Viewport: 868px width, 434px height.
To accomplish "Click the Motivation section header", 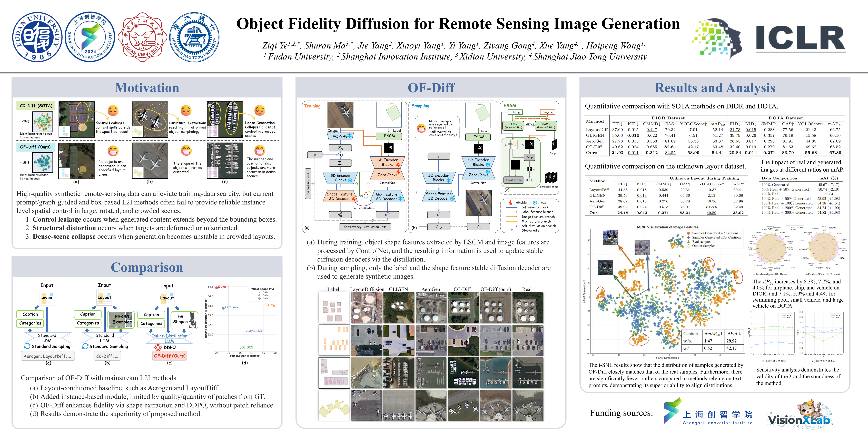I will pyautogui.click(x=147, y=88).
